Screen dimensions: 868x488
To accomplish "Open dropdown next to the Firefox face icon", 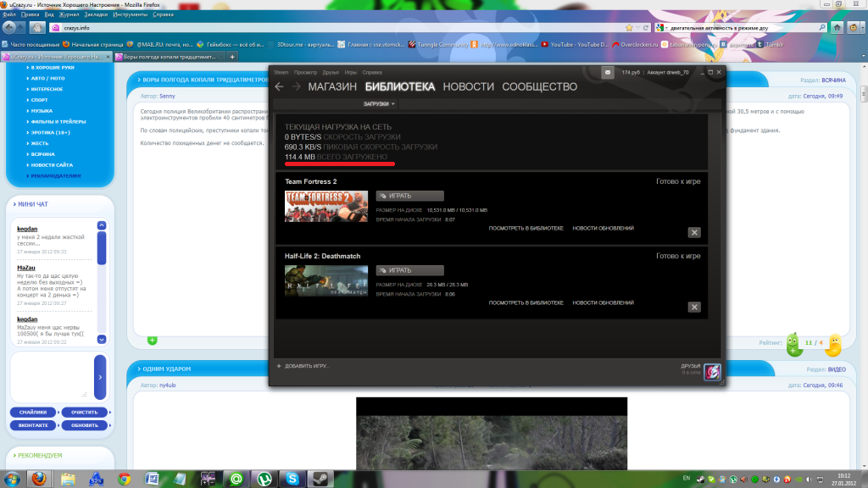I will (x=862, y=28).
